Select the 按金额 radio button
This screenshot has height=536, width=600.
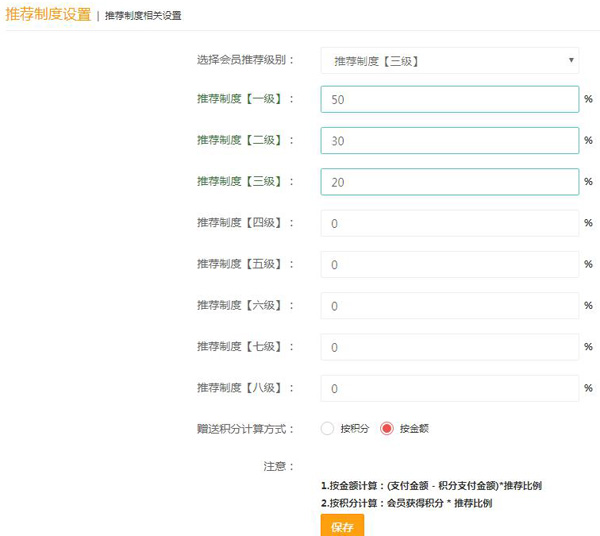tap(387, 429)
